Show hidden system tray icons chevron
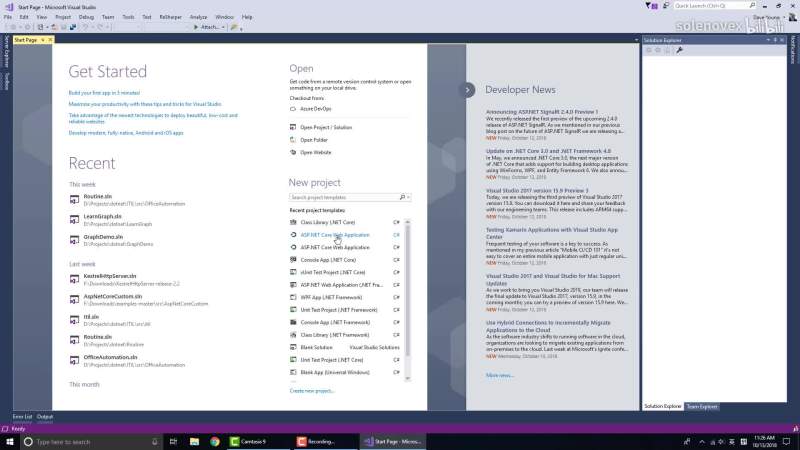 [x=702, y=442]
